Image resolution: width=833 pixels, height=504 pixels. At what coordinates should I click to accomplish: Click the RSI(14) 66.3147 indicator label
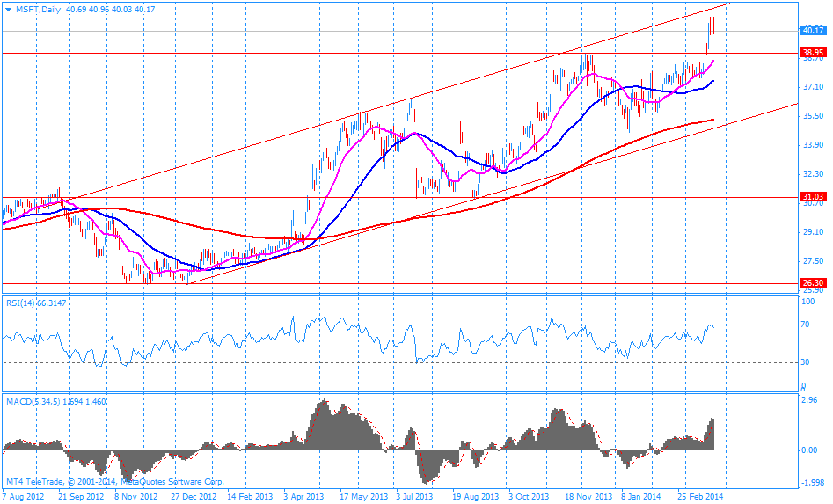pos(36,303)
